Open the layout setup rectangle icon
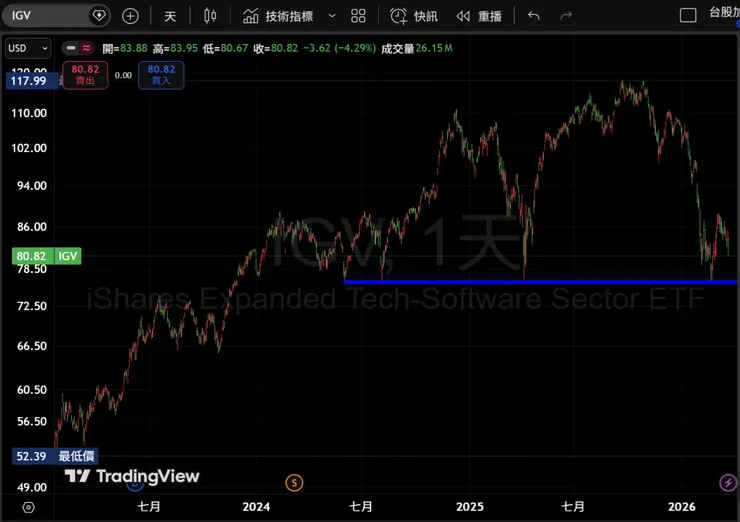Viewport: 740px width, 522px height. [x=688, y=16]
